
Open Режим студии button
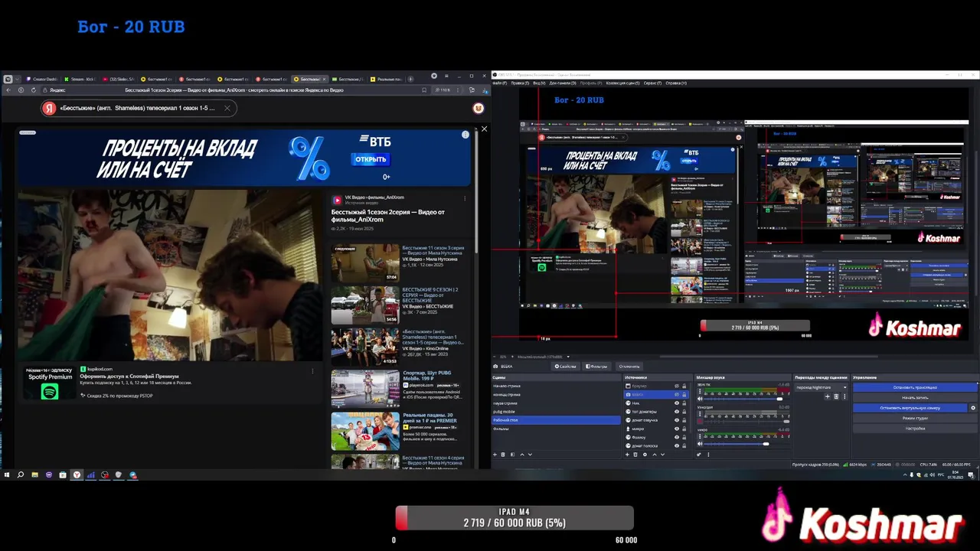(915, 418)
